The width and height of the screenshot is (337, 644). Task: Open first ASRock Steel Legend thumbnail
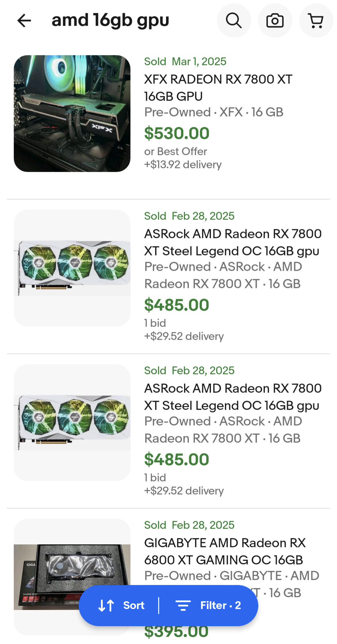click(x=72, y=268)
